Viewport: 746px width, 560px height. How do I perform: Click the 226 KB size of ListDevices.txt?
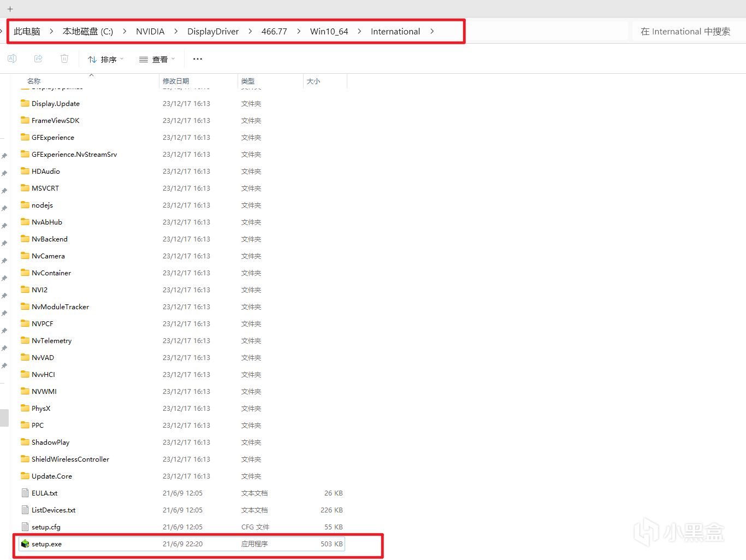[331, 510]
